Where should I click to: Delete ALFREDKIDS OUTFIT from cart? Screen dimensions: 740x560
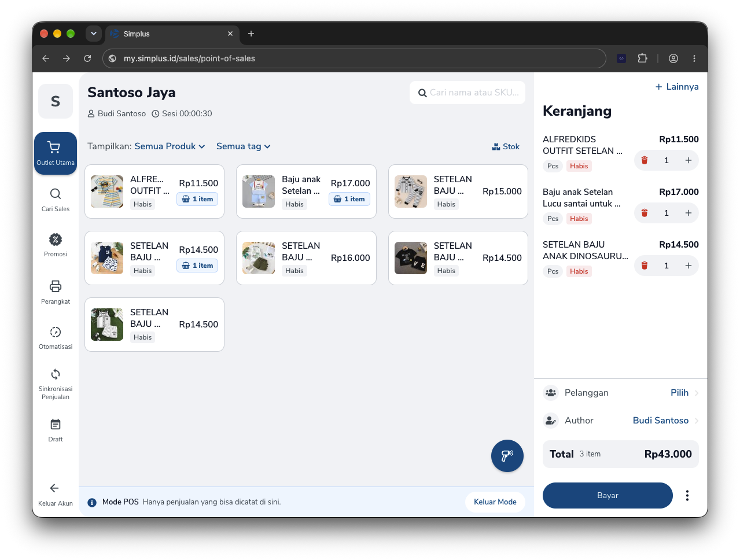click(645, 160)
